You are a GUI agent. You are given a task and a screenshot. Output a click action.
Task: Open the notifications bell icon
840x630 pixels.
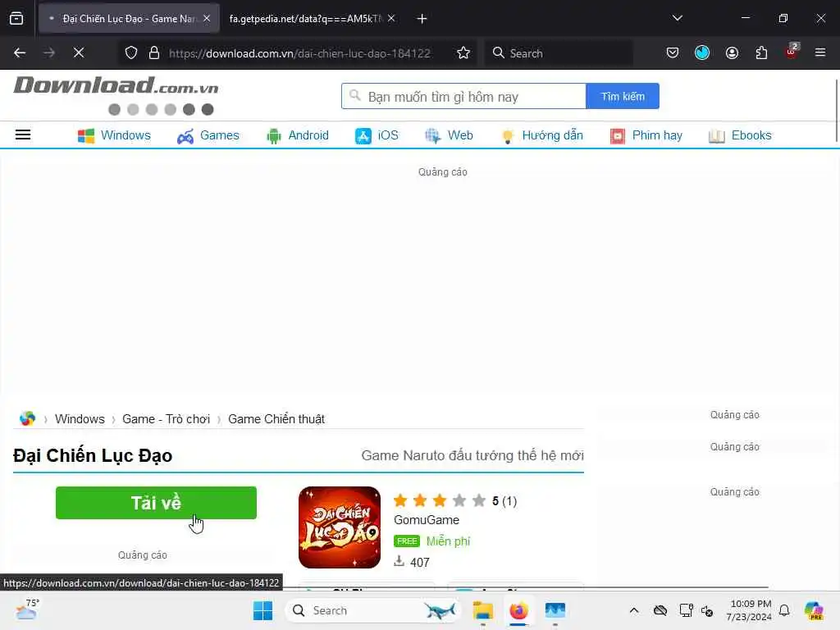(784, 610)
